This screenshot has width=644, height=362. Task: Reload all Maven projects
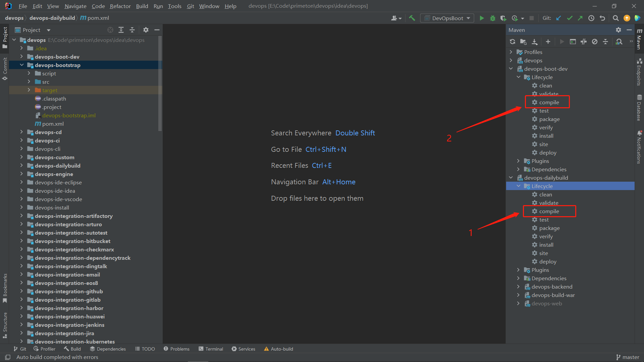512,42
